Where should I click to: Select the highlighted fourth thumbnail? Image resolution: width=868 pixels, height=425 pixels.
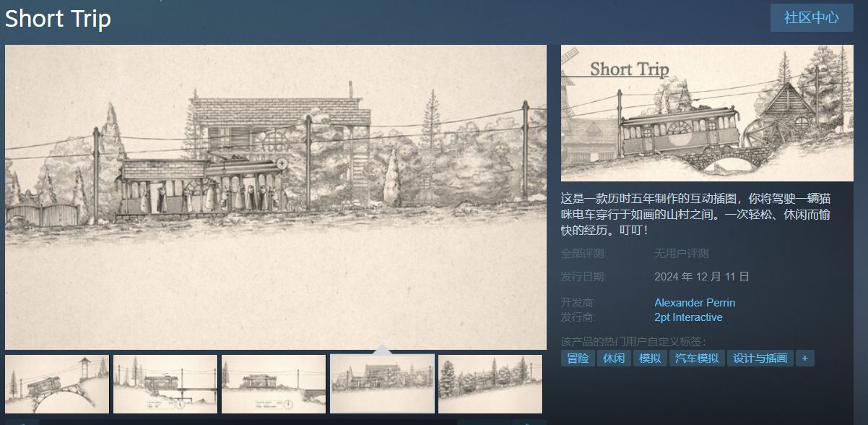(x=382, y=384)
